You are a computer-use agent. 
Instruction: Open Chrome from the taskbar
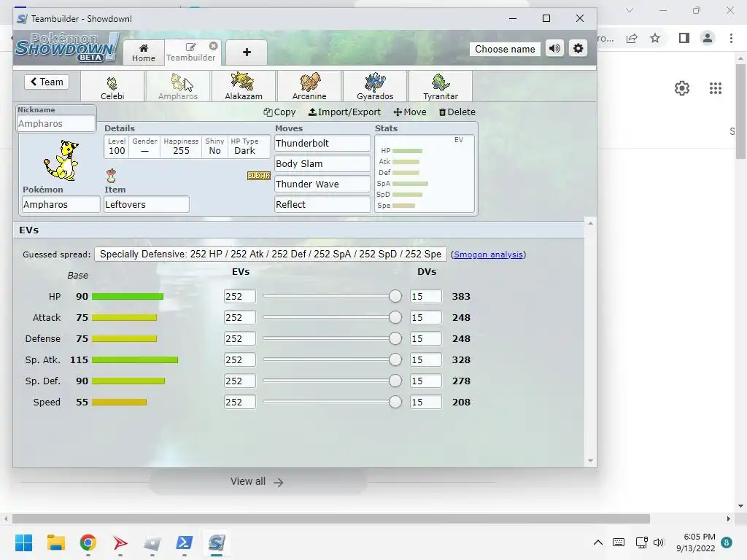point(88,542)
